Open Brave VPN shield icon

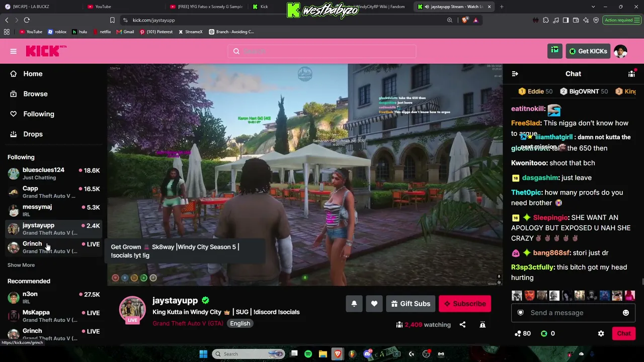pos(596,20)
